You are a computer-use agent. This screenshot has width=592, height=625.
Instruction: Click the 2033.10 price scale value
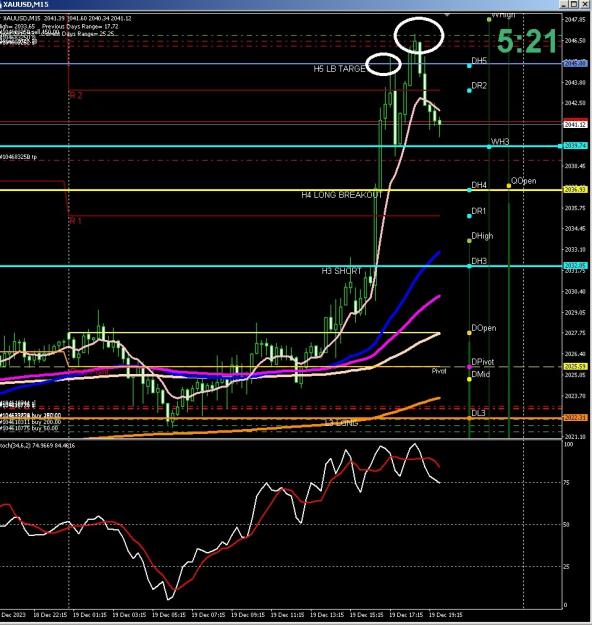click(575, 250)
